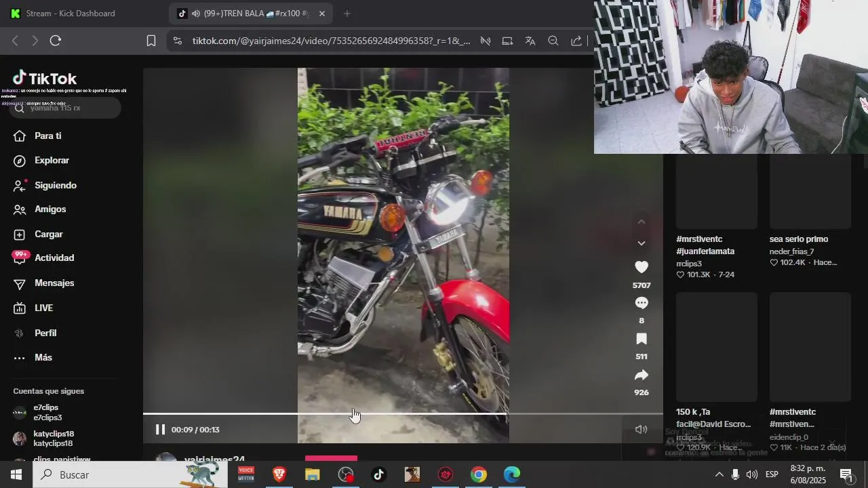Open site settings icon in address bar
Viewport: 868px width, 488px height.
tap(178, 41)
